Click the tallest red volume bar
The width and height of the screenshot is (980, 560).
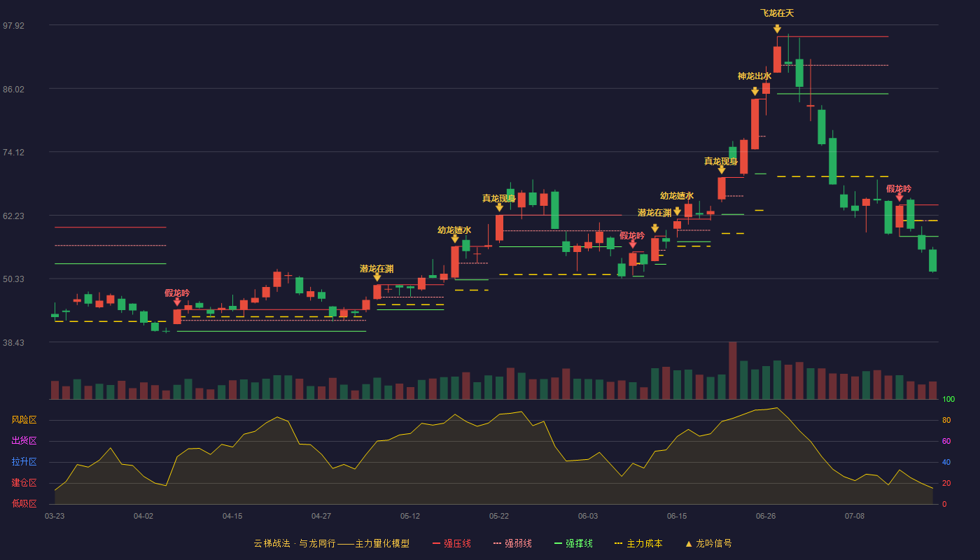[x=733, y=370]
